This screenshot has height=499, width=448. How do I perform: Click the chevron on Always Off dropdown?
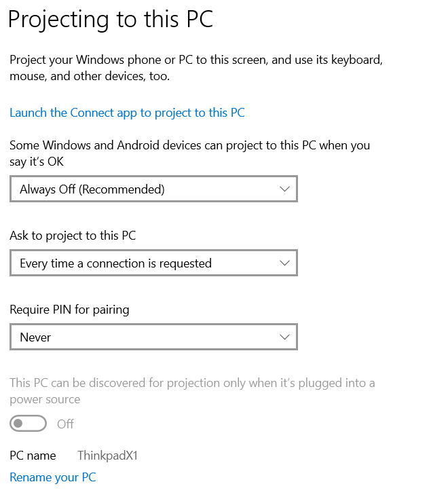[x=285, y=189]
